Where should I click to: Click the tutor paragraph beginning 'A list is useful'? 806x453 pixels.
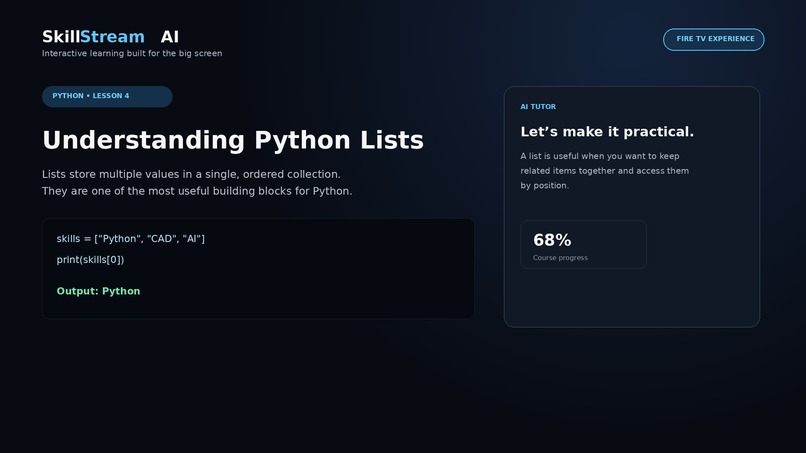604,171
